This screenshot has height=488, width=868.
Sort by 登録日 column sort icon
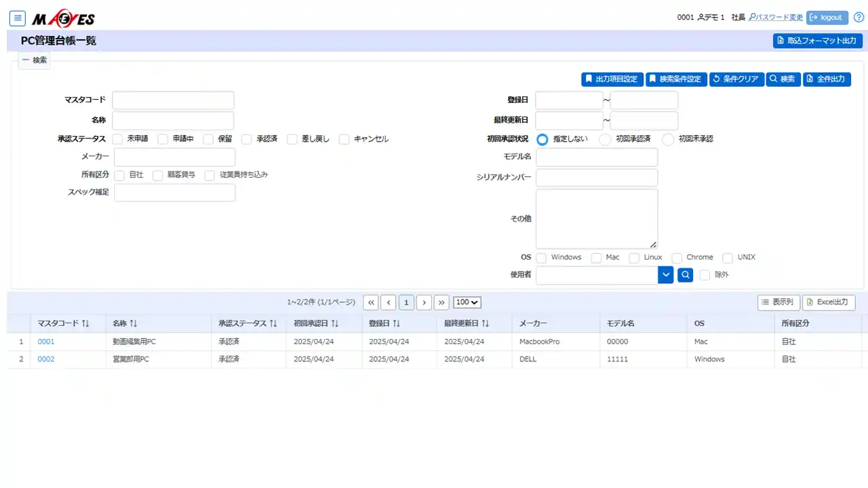point(396,323)
